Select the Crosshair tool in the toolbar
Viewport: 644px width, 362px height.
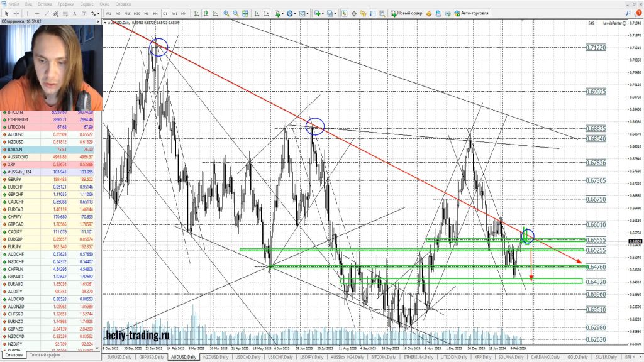click(16, 13)
